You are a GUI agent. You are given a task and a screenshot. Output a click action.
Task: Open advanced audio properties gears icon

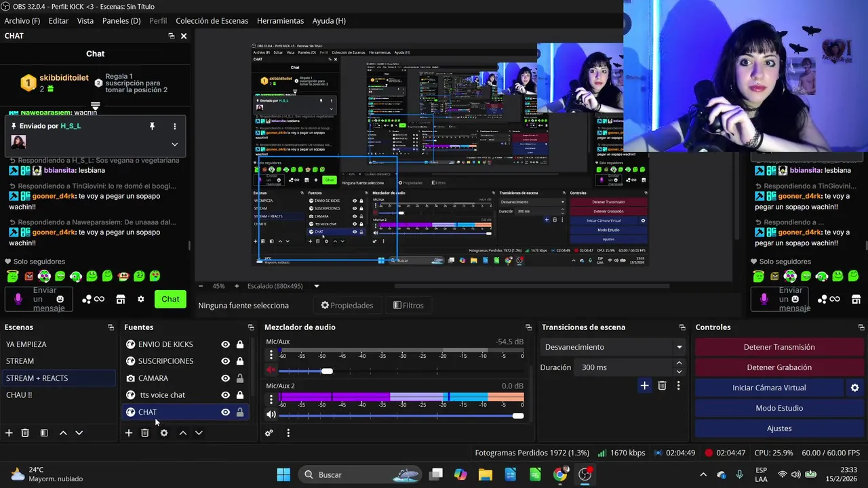269,433
